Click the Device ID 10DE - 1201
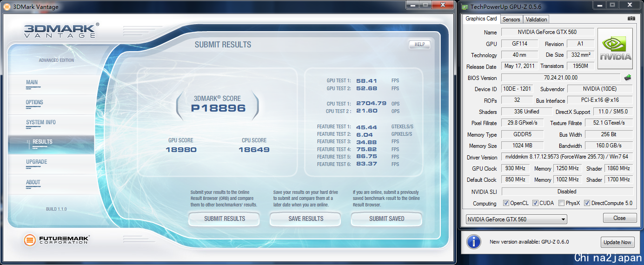Viewport: 644px width, 265px height. tap(517, 89)
